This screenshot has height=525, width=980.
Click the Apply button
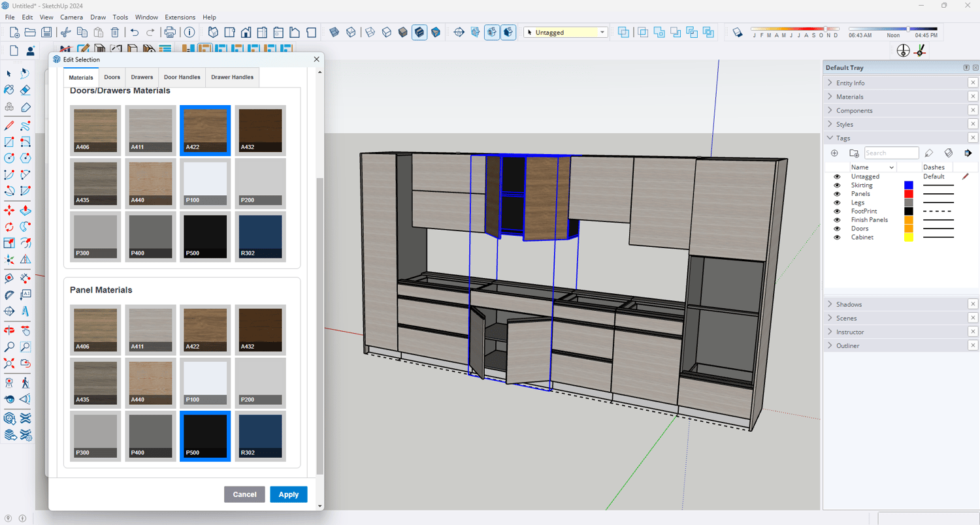[x=288, y=494]
